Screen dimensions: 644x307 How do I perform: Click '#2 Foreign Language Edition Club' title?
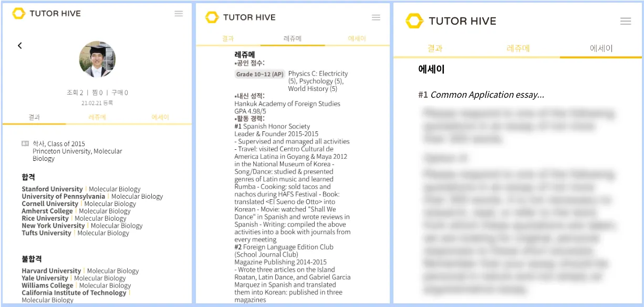coord(284,247)
